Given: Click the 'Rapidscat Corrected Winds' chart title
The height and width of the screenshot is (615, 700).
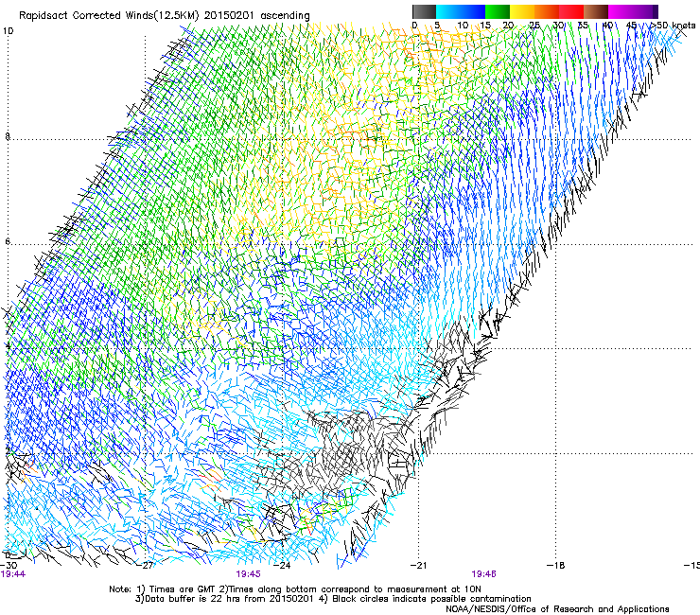Looking at the screenshot, I should (165, 16).
